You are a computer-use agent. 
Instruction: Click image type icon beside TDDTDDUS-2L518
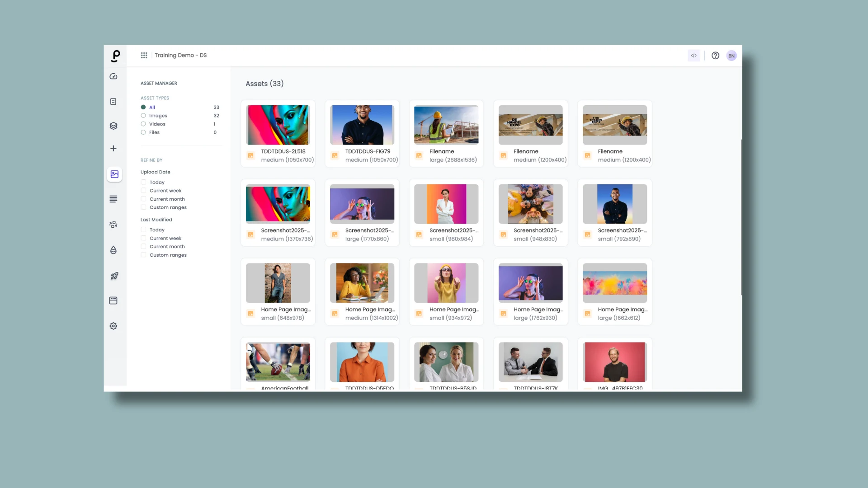pos(250,155)
